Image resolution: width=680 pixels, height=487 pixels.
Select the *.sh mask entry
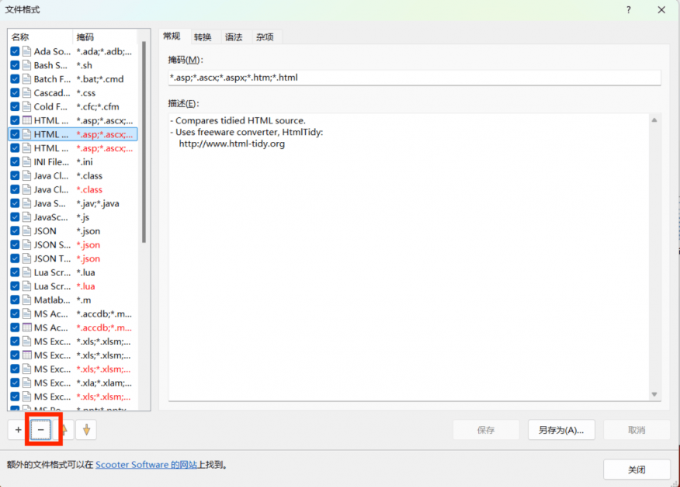85,65
